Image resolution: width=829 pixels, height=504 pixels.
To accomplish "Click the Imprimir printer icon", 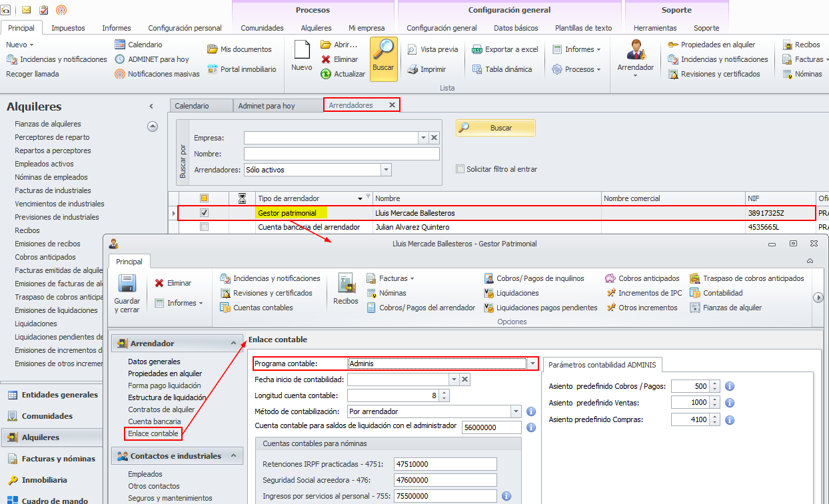I will coord(413,69).
